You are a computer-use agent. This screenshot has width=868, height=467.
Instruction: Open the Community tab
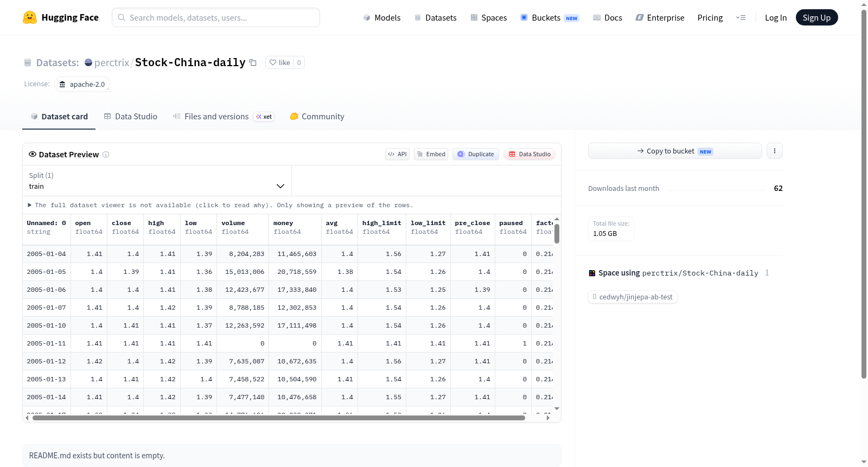(x=317, y=117)
